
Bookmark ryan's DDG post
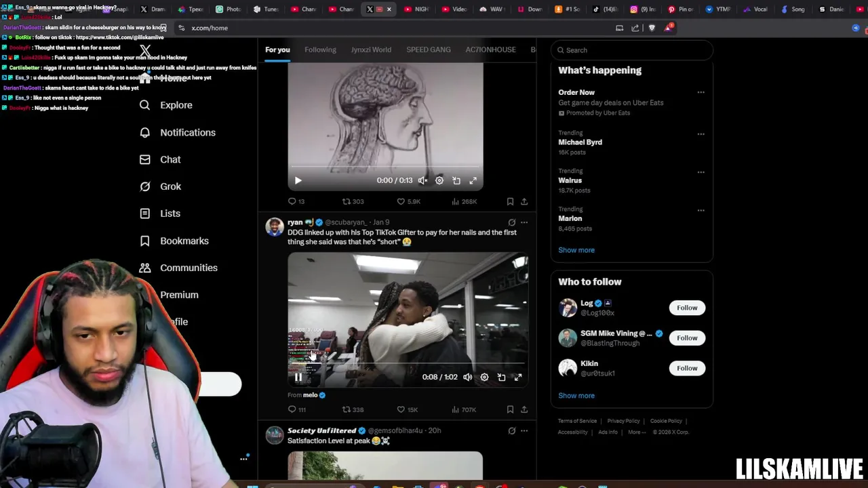(510, 409)
